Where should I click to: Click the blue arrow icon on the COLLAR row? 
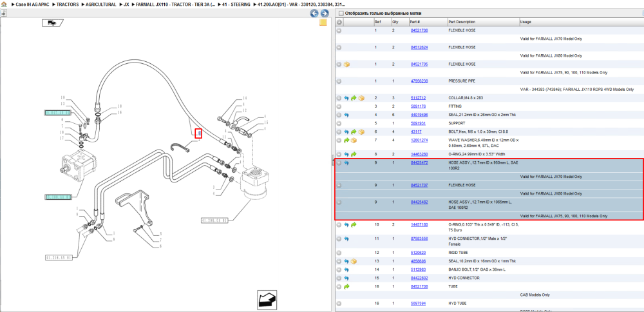346,98
